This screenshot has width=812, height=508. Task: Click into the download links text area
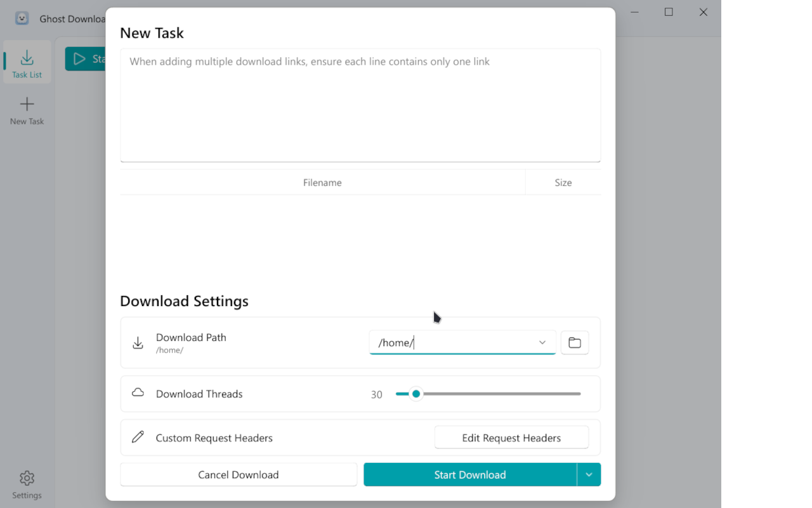(x=360, y=105)
